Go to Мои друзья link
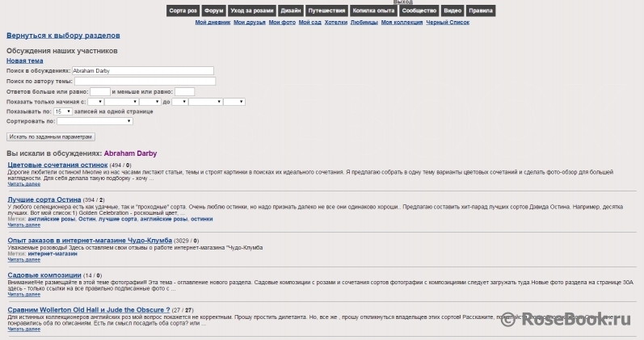644x340 pixels. pos(250,23)
